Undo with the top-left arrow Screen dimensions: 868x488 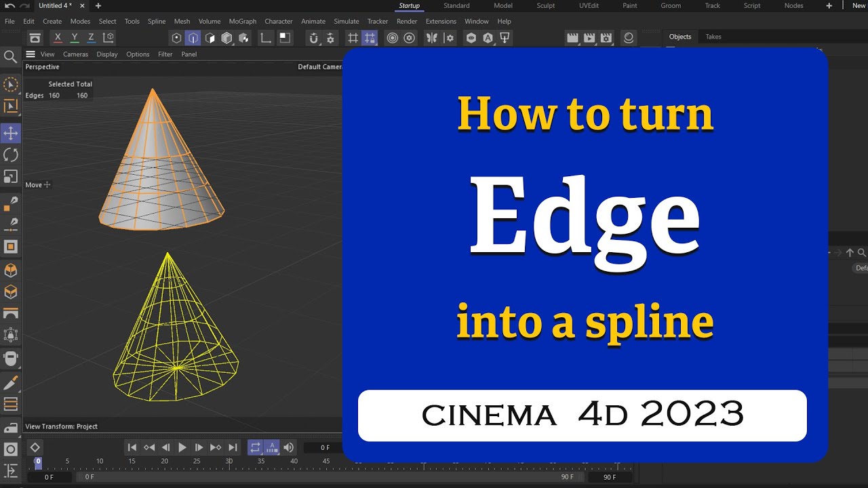pyautogui.click(x=10, y=5)
